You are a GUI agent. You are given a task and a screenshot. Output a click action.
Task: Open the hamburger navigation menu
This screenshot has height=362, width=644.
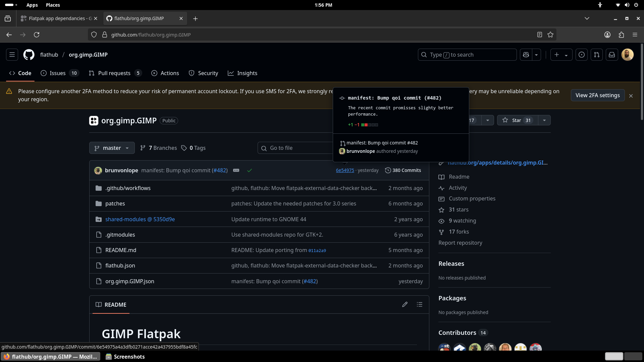(12, 55)
